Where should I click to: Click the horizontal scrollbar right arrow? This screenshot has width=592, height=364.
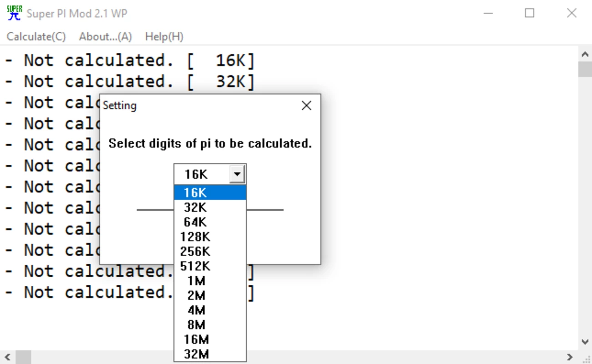(570, 357)
